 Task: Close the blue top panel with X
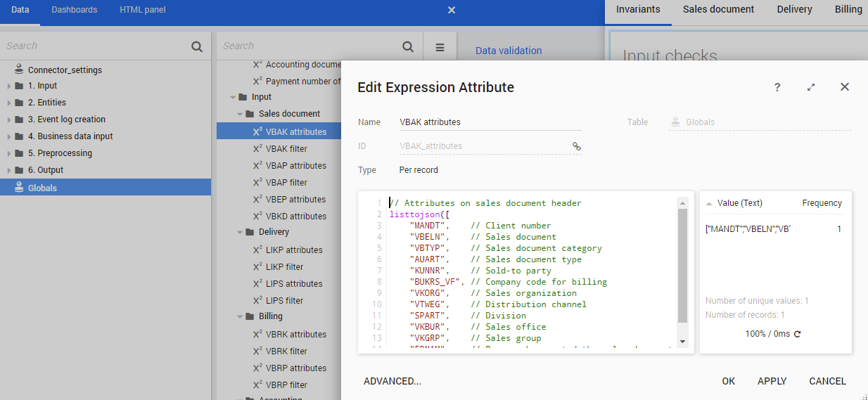[x=452, y=10]
